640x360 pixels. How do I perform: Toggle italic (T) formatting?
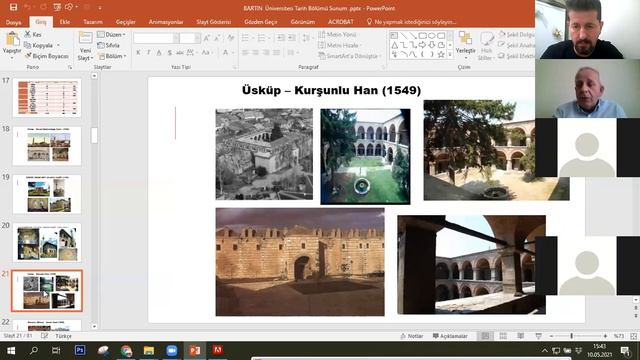tap(148, 52)
